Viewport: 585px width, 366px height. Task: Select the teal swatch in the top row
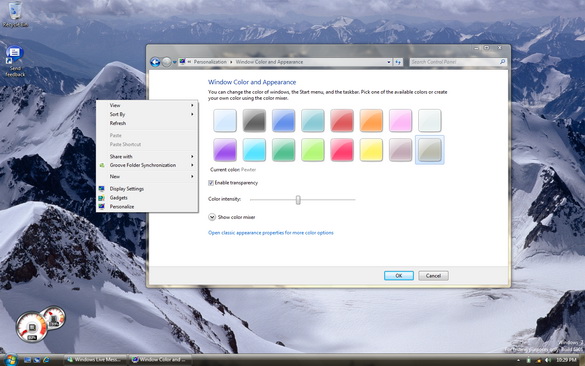[x=313, y=121]
